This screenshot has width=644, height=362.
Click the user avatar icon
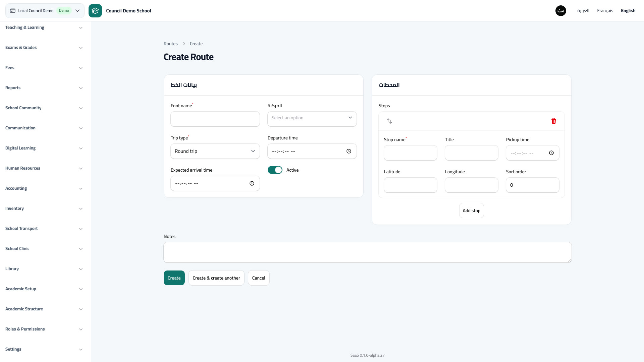tap(561, 11)
